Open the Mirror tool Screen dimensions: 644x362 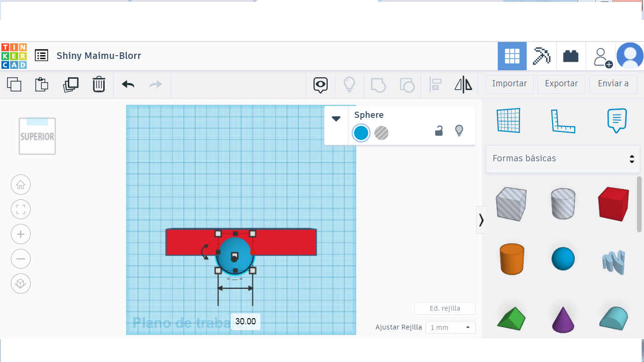click(463, 85)
